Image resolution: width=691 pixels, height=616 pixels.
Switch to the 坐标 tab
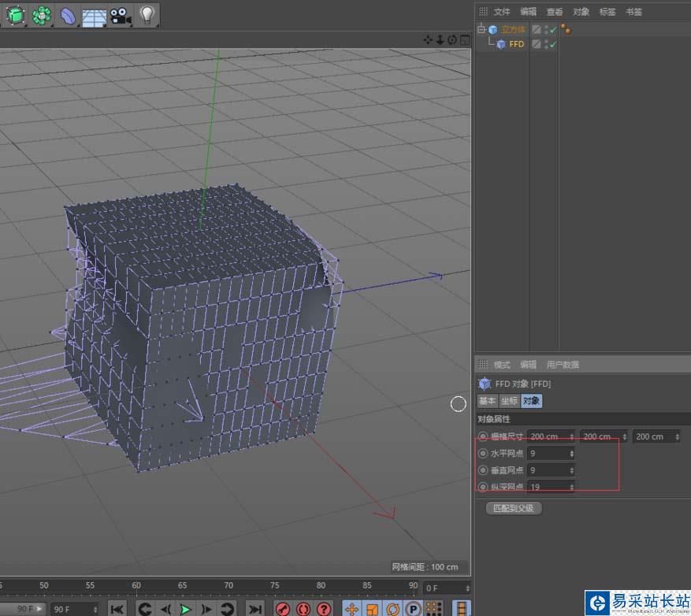click(509, 401)
